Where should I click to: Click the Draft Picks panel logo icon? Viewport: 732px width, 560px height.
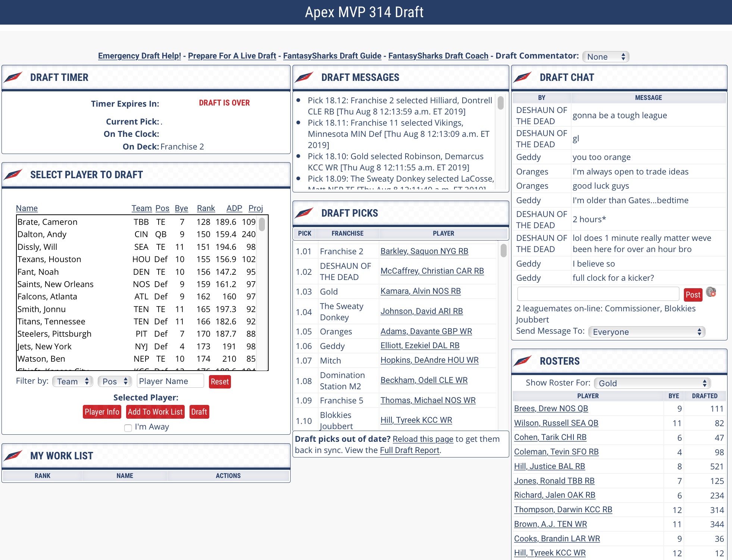[x=305, y=213]
